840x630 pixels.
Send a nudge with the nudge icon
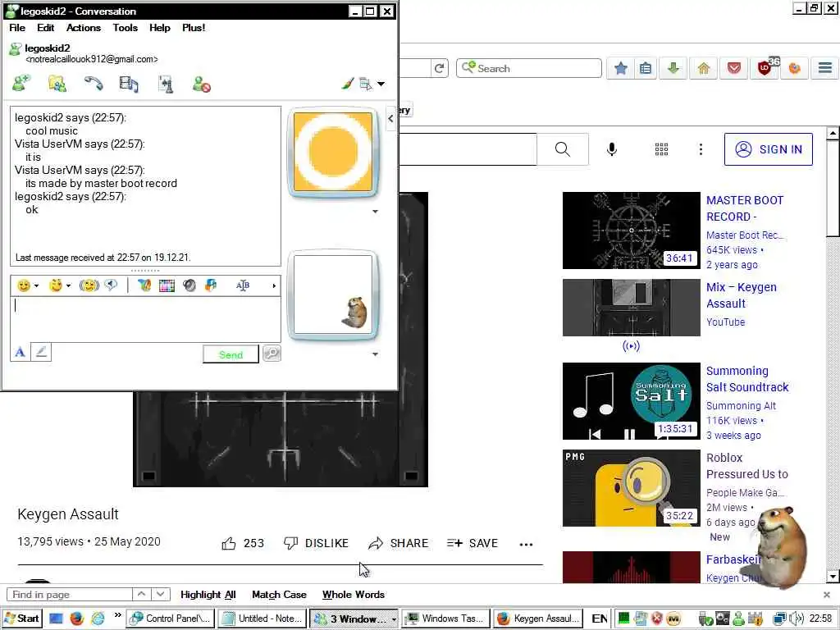(x=89, y=285)
